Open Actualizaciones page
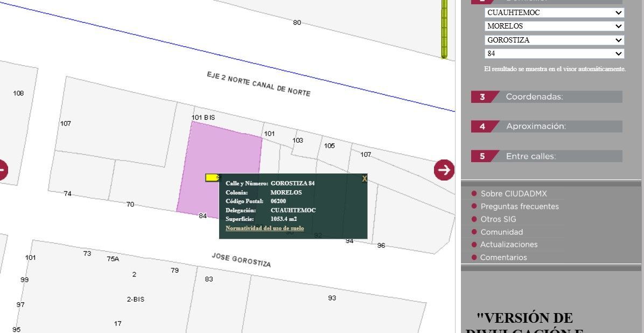The width and height of the screenshot is (644, 333). tap(508, 245)
